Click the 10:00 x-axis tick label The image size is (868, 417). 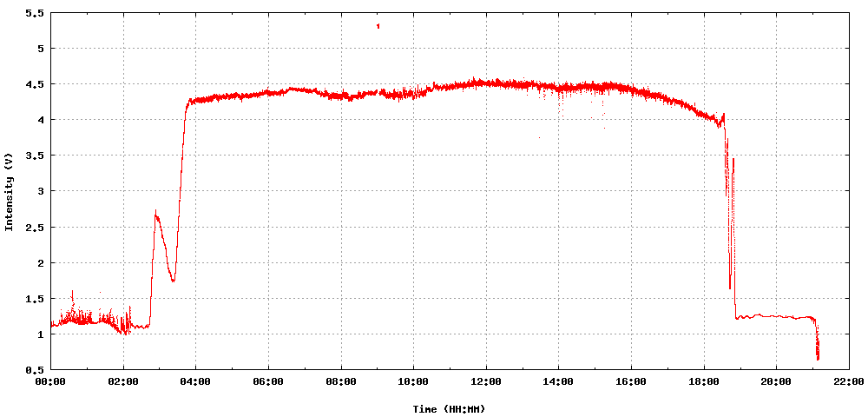coord(413,381)
